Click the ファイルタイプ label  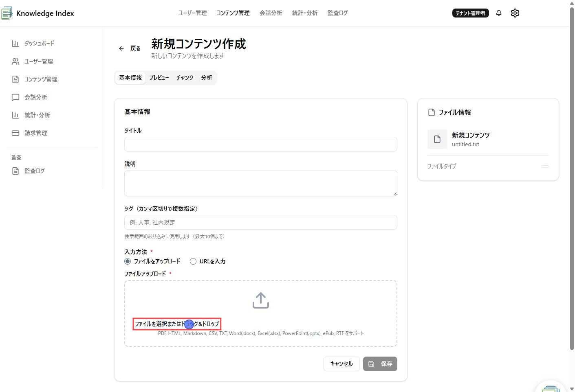click(442, 166)
